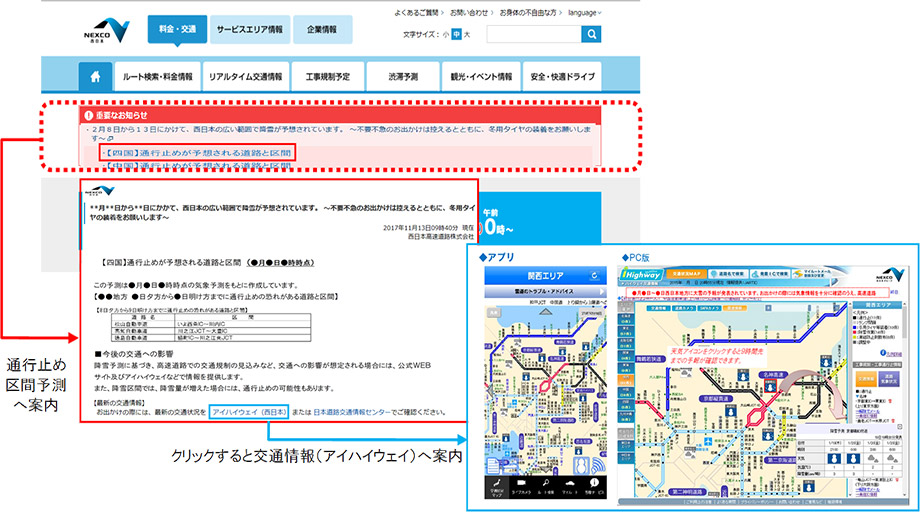Click 日本道路交通情報センター link in document
This screenshot has height=512, width=920.
[351, 412]
